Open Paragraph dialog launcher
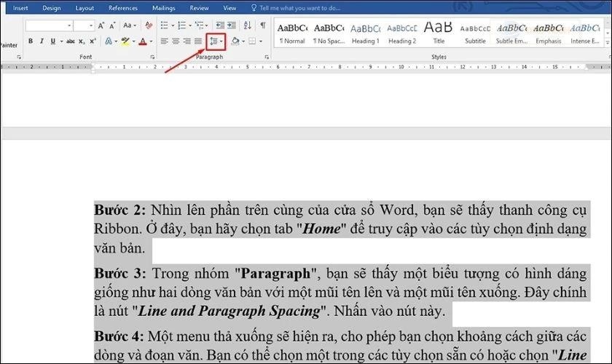Screen dimensions: 612x364 (x=267, y=58)
